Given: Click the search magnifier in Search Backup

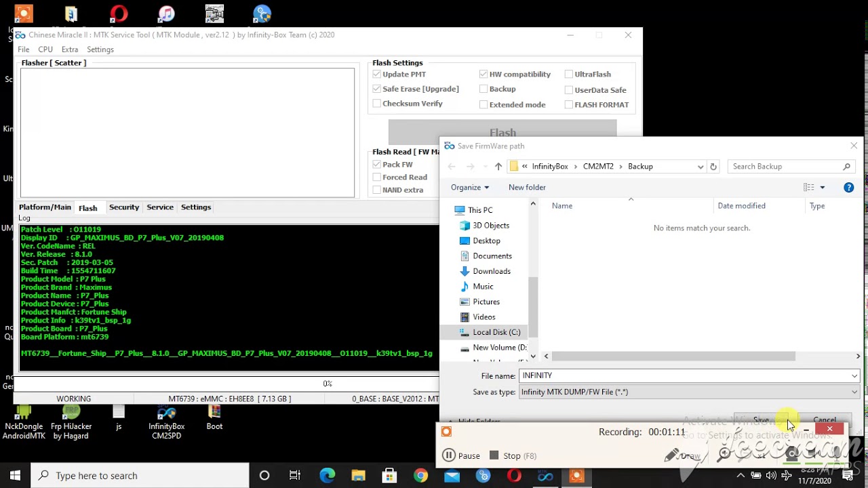Looking at the screenshot, I should click(x=846, y=166).
